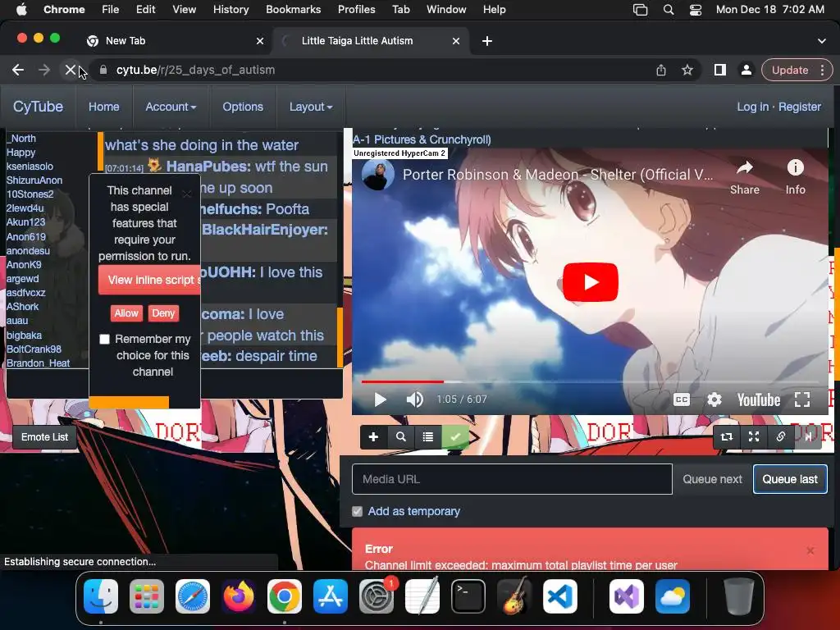Click the Register link

(799, 107)
